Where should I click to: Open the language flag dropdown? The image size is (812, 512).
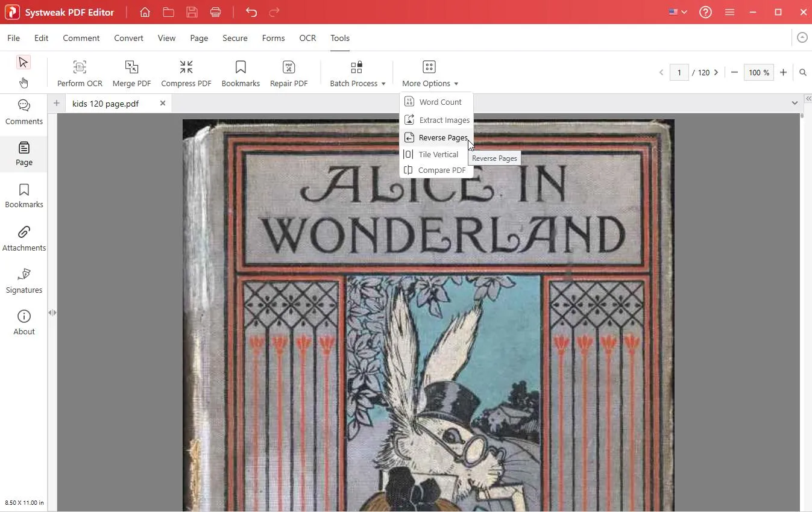tap(678, 12)
